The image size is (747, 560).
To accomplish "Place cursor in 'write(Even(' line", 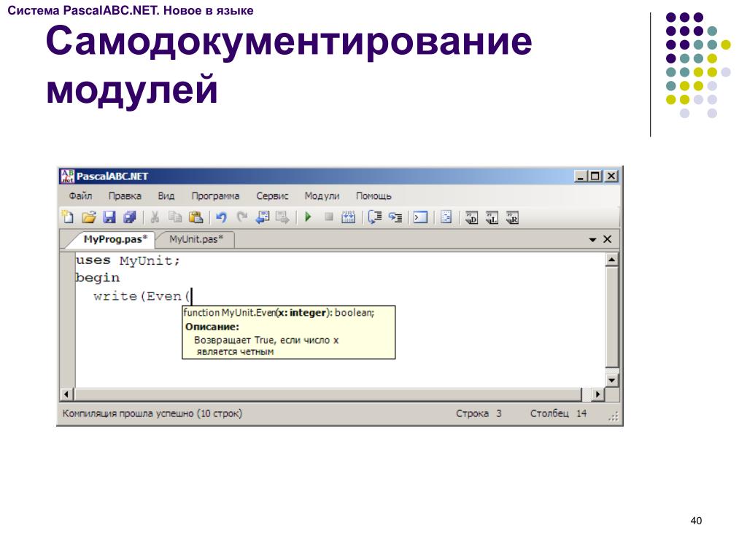I will coord(142,296).
